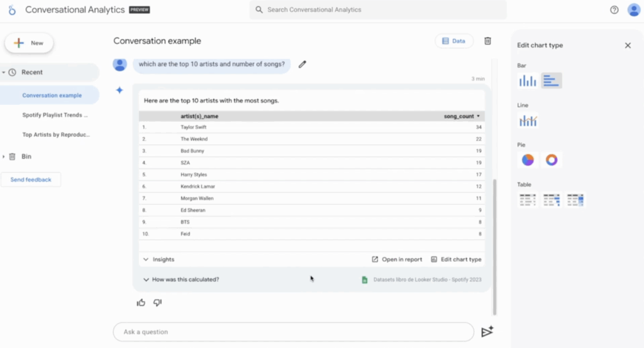Viewport: 644px width, 348px height.
Task: Select the vertical bar chart icon
Action: (527, 80)
